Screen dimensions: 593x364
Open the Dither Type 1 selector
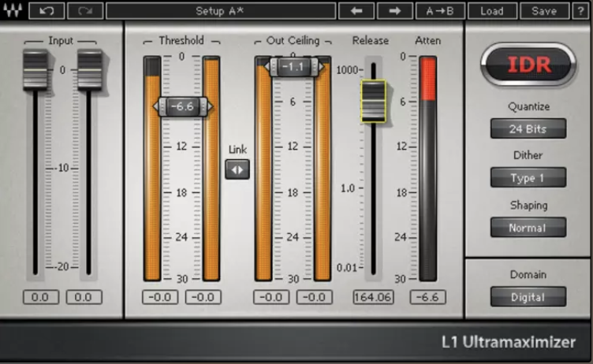(x=528, y=177)
